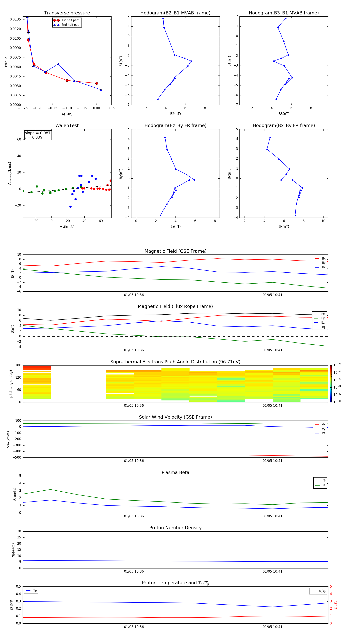Click the pitch angle colorbar
This screenshot has height=644, width=351.
[331, 384]
